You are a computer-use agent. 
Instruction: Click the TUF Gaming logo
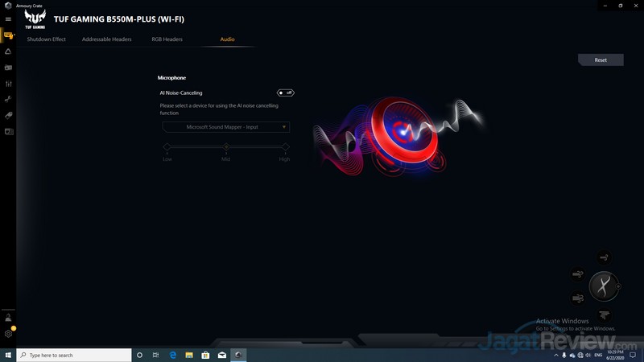(35, 19)
